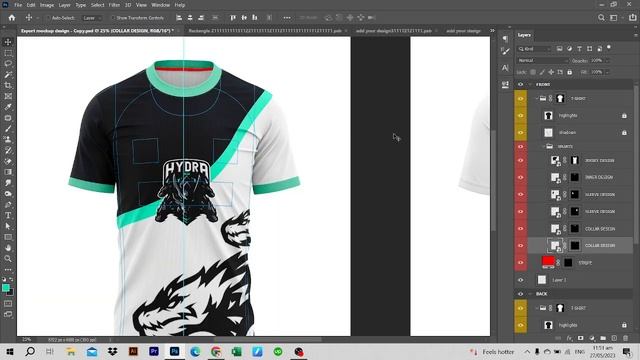The image size is (640, 360).
Task: Click the Home icon in options bar
Action: pyautogui.click(x=12, y=18)
